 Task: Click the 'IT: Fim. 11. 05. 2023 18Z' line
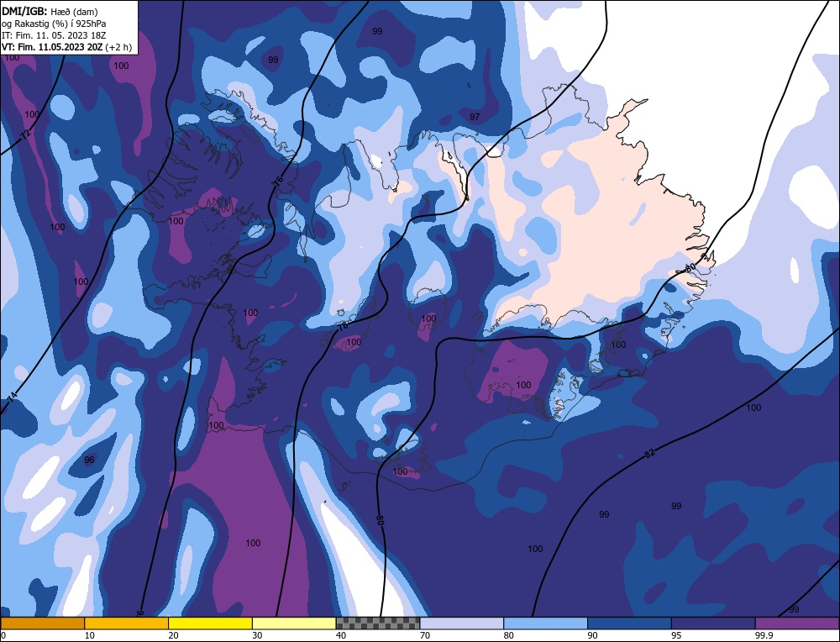click(54, 35)
